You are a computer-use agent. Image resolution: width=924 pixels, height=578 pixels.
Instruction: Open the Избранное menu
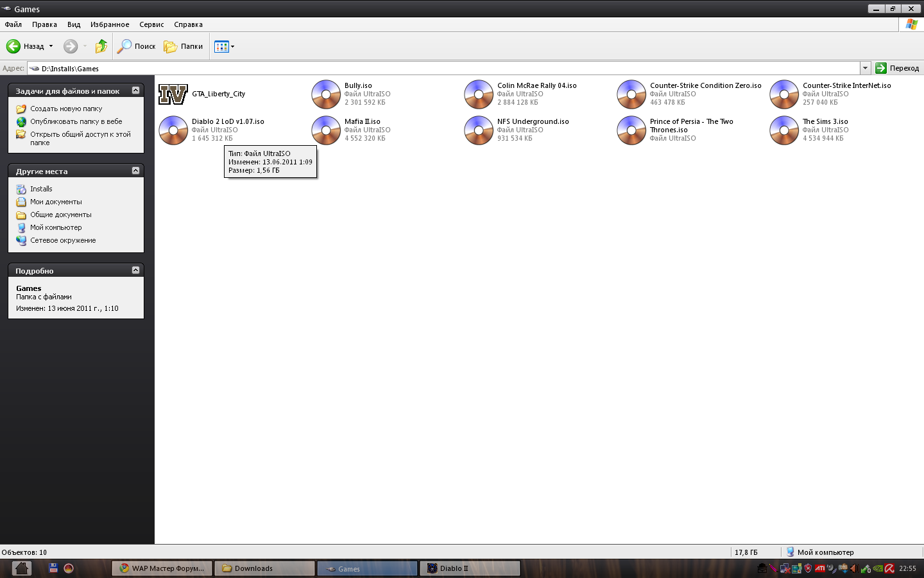110,24
